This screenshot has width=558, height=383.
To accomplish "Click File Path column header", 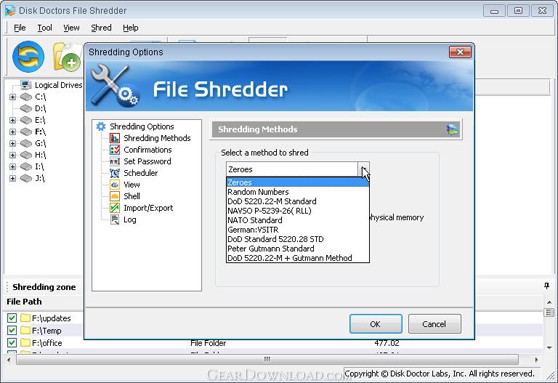I will [24, 301].
